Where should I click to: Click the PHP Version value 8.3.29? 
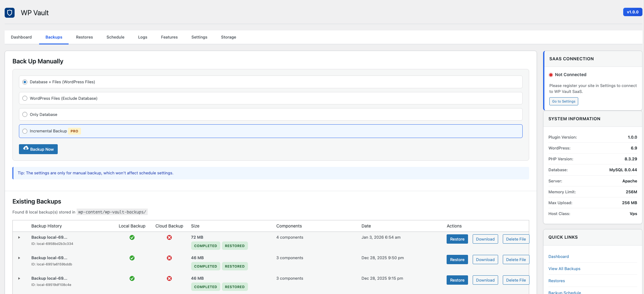pos(631,159)
